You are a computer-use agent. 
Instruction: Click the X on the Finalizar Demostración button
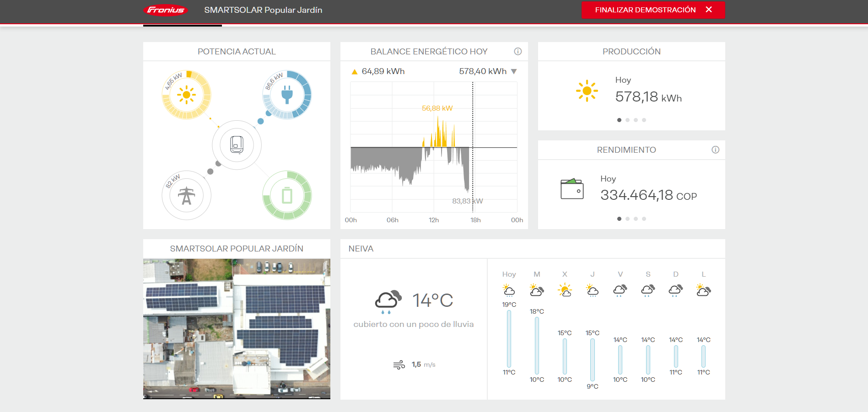[x=709, y=10]
